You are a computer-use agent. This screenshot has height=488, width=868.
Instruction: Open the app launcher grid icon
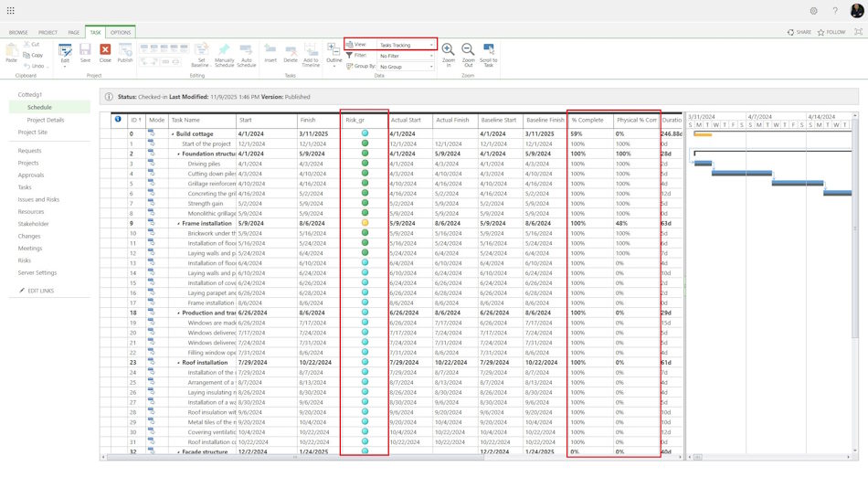coord(11,11)
